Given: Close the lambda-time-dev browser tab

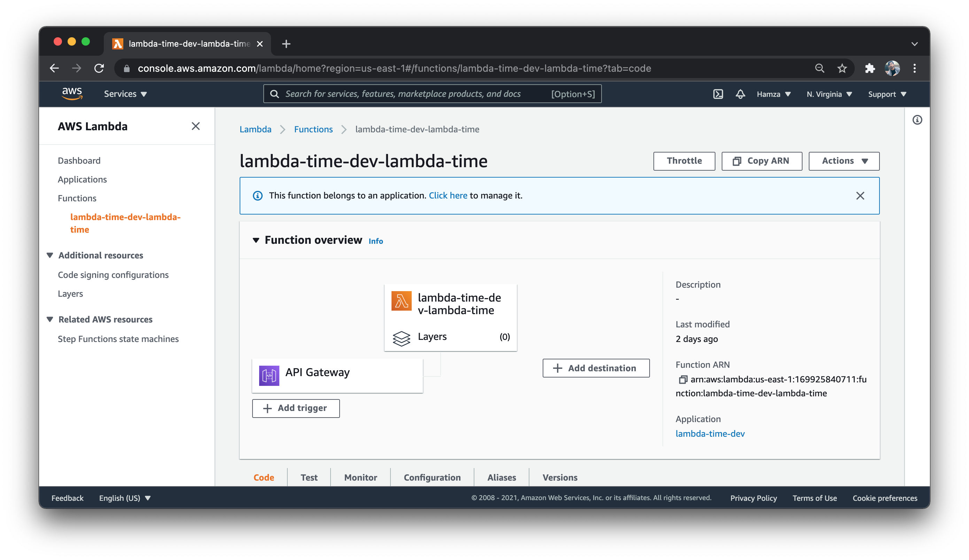Looking at the screenshot, I should (260, 44).
